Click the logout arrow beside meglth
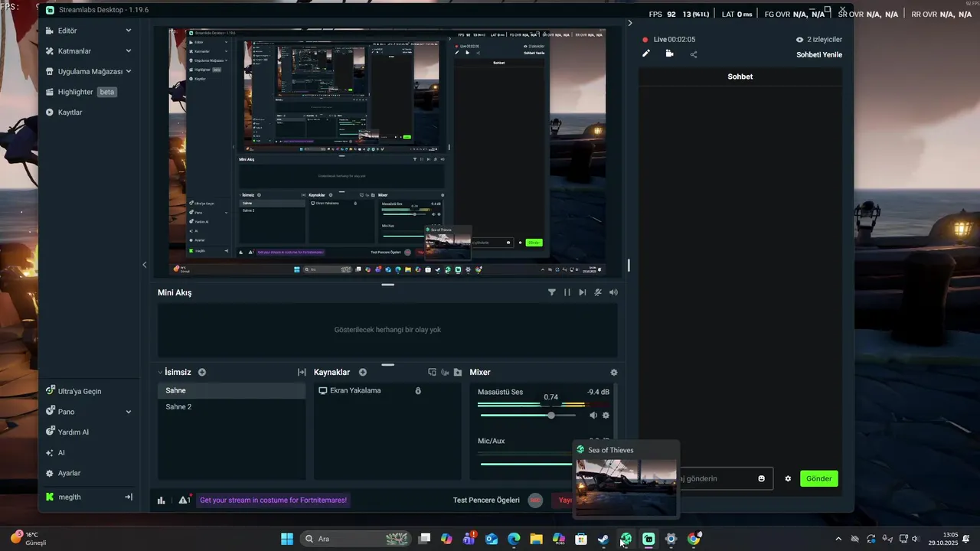This screenshot has width=980, height=551. (129, 497)
